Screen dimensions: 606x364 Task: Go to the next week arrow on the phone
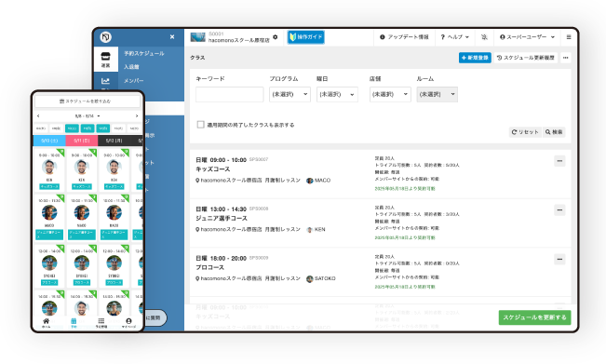click(x=137, y=116)
